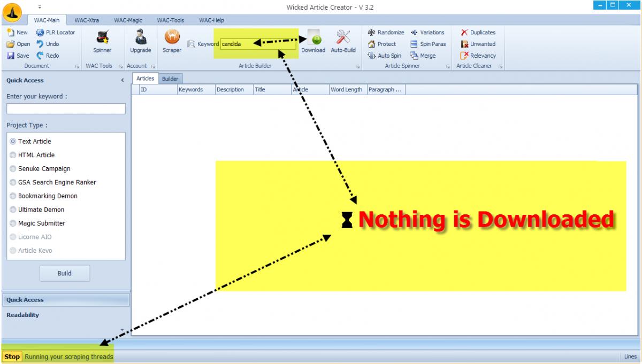Expand the Article Cleaner group launcher
642x364 pixels.
coord(501,66)
